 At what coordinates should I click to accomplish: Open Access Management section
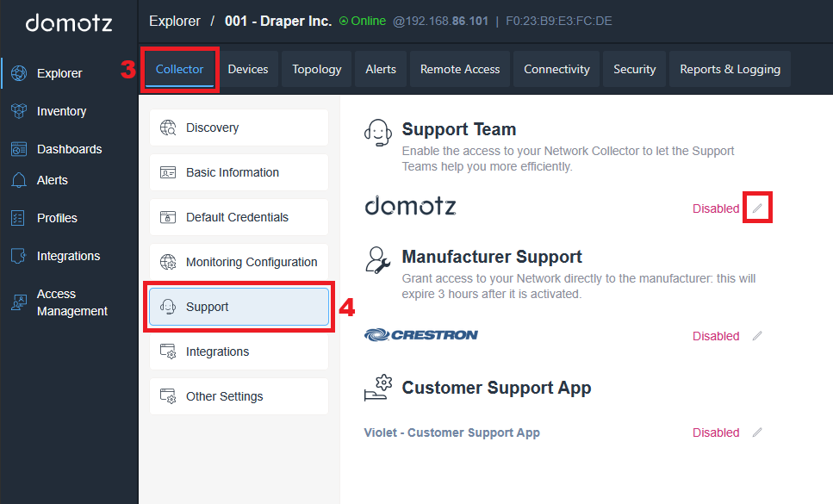click(71, 302)
